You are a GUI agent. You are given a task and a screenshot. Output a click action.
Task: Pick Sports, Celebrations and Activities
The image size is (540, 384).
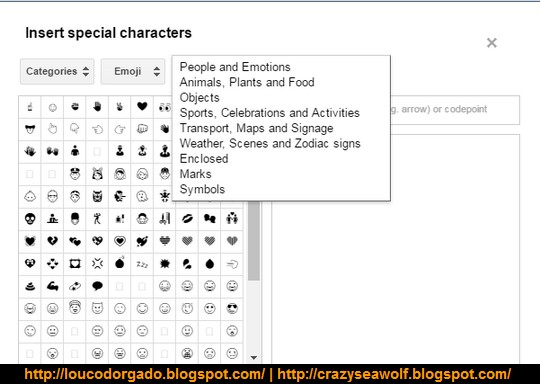(270, 113)
